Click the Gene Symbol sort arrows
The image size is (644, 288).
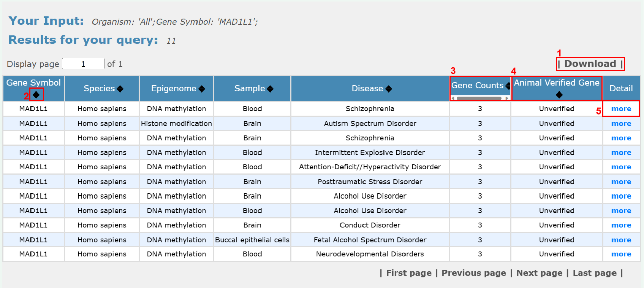(36, 94)
